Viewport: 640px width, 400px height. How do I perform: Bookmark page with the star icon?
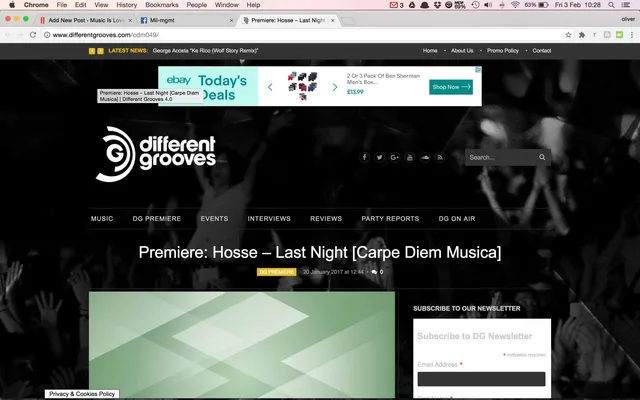568,35
